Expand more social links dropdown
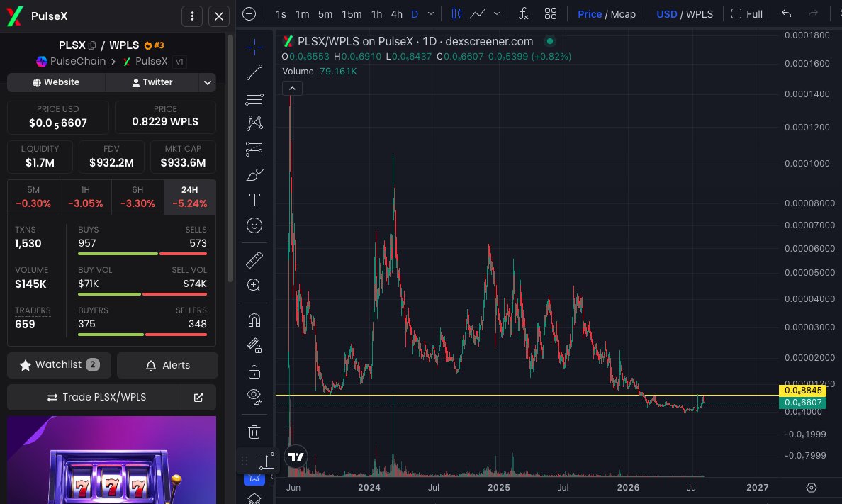The height and width of the screenshot is (504, 842). [207, 82]
